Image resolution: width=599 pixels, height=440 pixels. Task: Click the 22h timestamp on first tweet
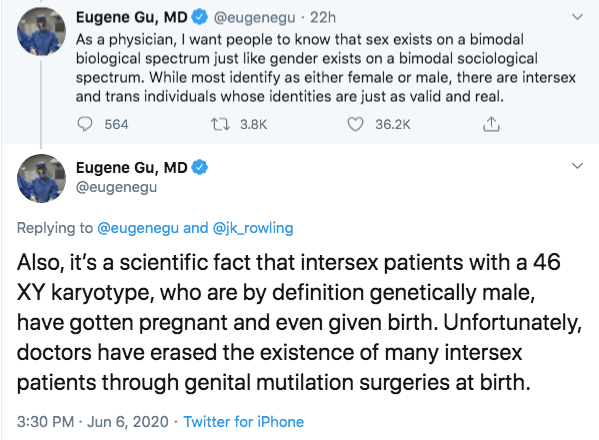(323, 18)
